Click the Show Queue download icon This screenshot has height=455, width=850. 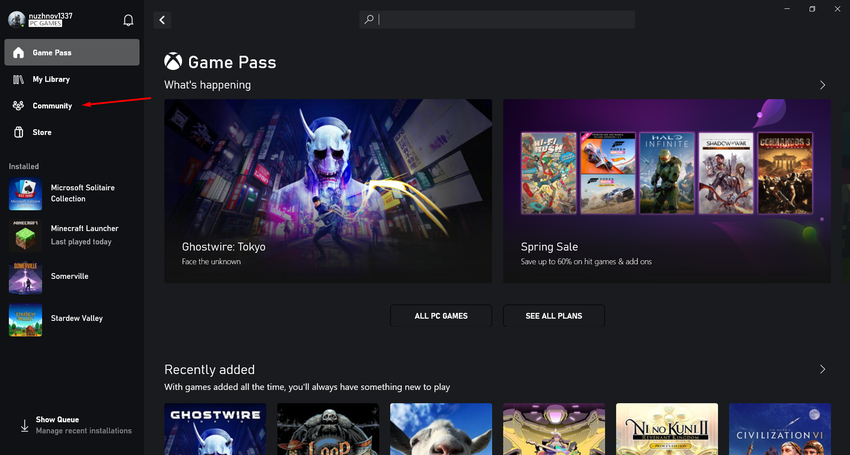pyautogui.click(x=24, y=425)
